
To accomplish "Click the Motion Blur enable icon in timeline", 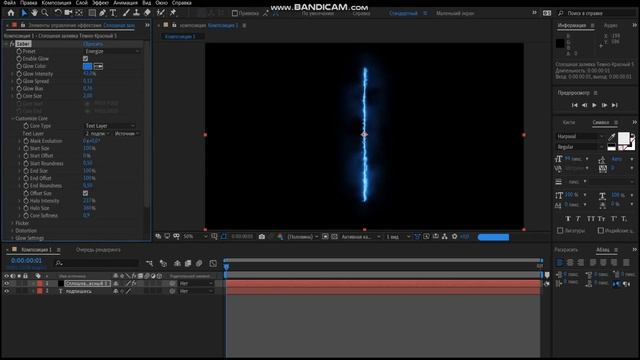I will click(199, 263).
